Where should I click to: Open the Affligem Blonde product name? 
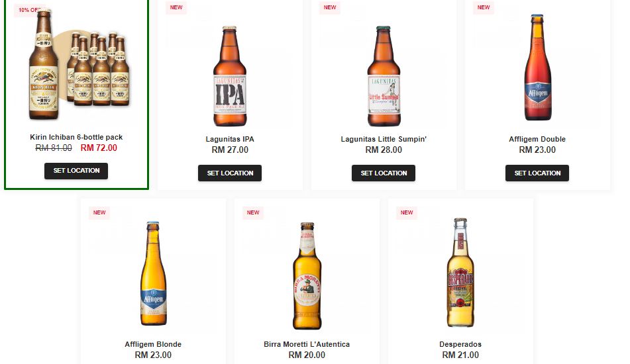click(x=153, y=344)
